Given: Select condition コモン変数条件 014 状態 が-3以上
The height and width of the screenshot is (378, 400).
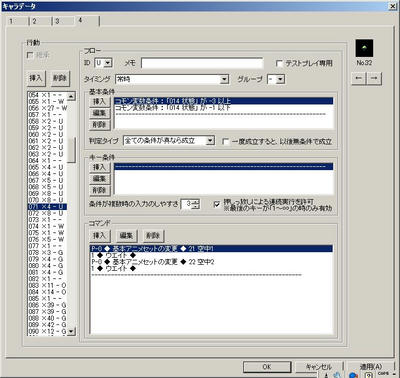Looking at the screenshot, I should [x=223, y=101].
